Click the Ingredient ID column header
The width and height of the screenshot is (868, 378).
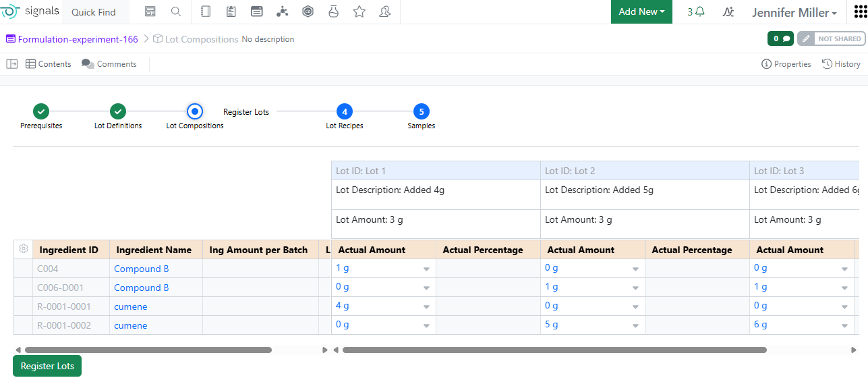point(71,250)
